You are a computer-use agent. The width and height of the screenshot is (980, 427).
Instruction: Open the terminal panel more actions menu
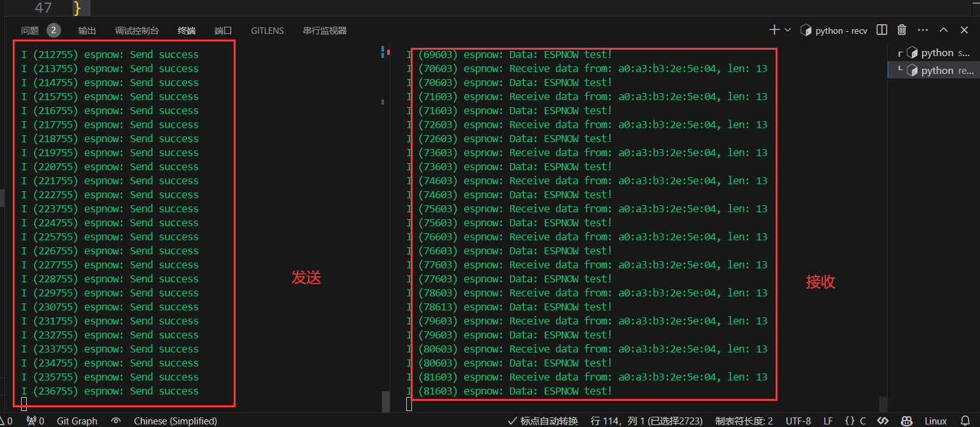pyautogui.click(x=923, y=30)
